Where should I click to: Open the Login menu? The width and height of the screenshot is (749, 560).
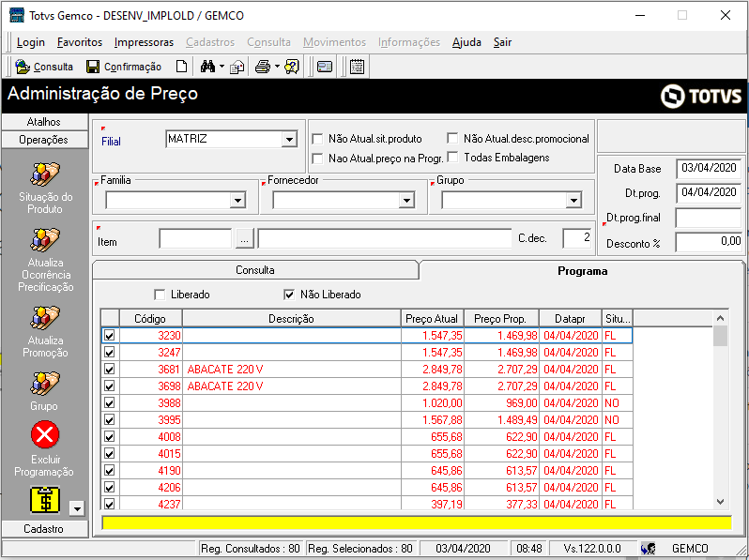31,42
